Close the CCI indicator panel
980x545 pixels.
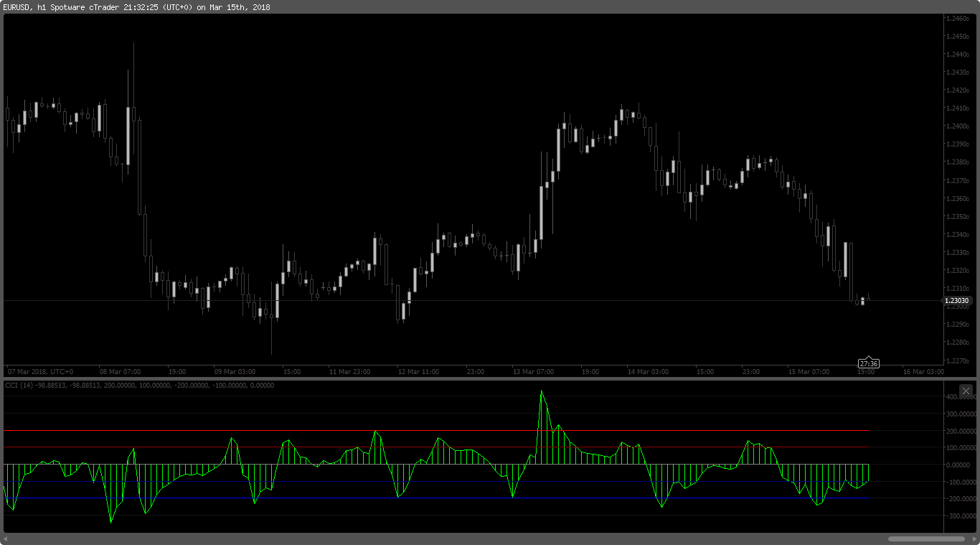pos(966,391)
